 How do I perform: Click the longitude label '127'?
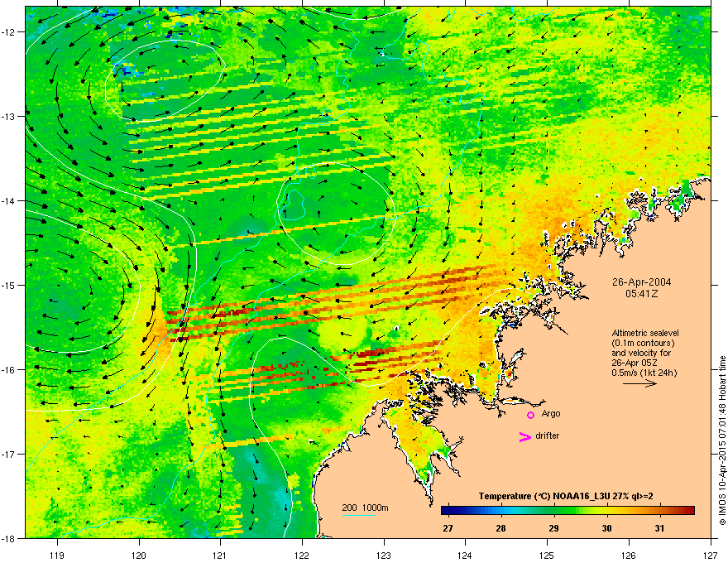[711, 555]
